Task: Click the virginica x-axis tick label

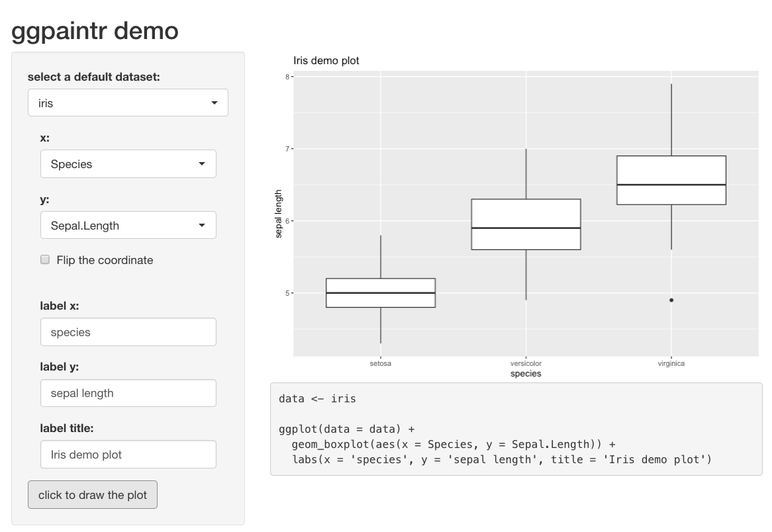Action: (671, 364)
